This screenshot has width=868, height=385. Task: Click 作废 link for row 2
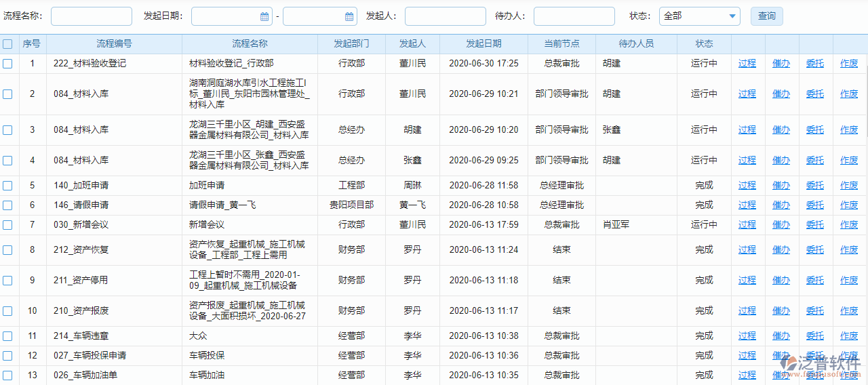[x=849, y=94]
